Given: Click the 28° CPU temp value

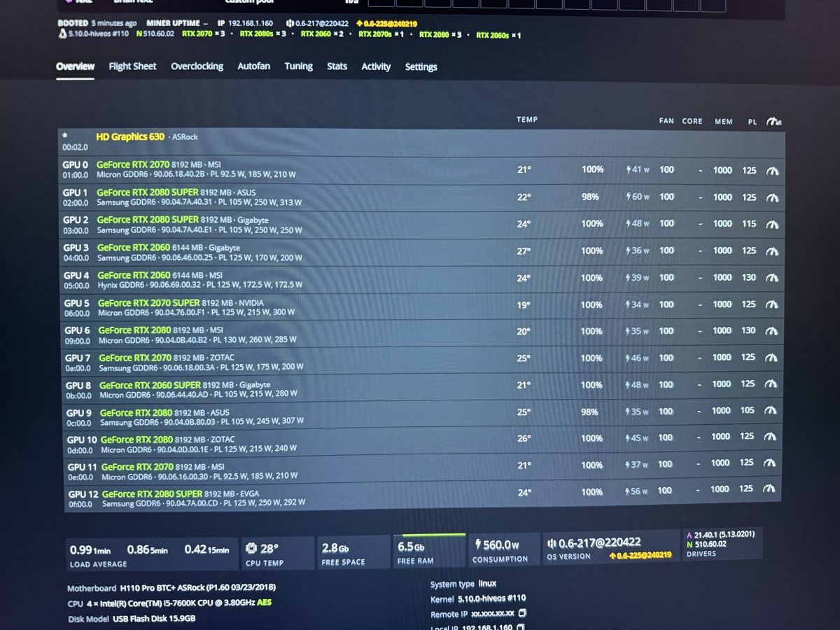Looking at the screenshot, I should tap(269, 549).
